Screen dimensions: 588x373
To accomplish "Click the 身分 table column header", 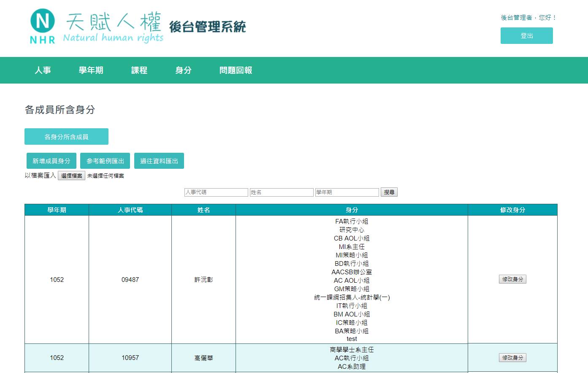I will point(352,210).
